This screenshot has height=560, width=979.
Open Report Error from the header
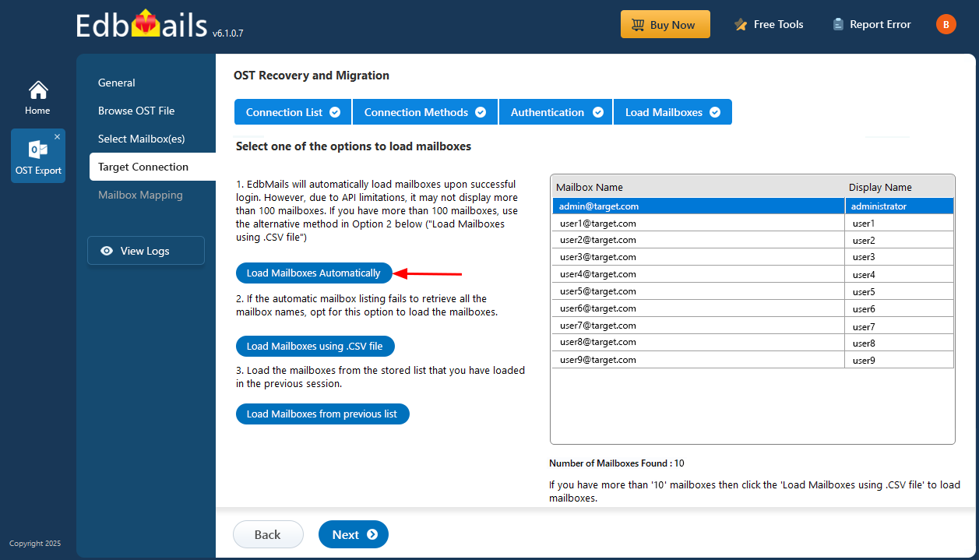point(872,24)
